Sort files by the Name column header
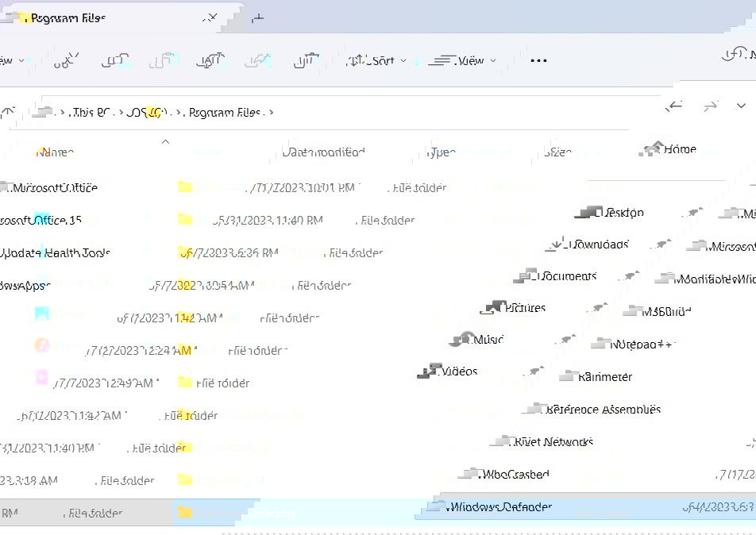Screen dimensions: 756x535 click(x=56, y=152)
